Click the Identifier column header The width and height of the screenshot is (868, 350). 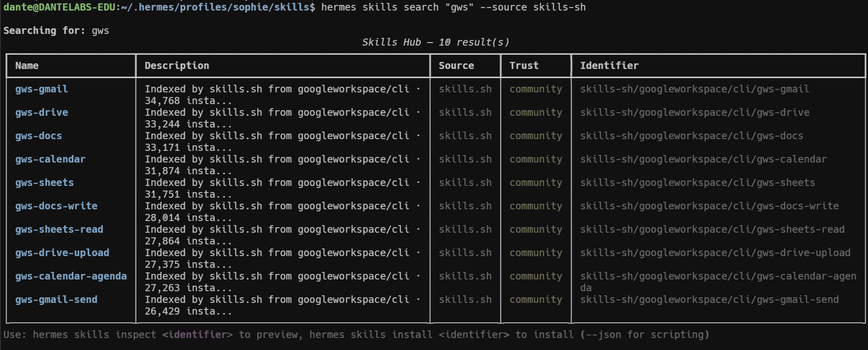point(609,66)
